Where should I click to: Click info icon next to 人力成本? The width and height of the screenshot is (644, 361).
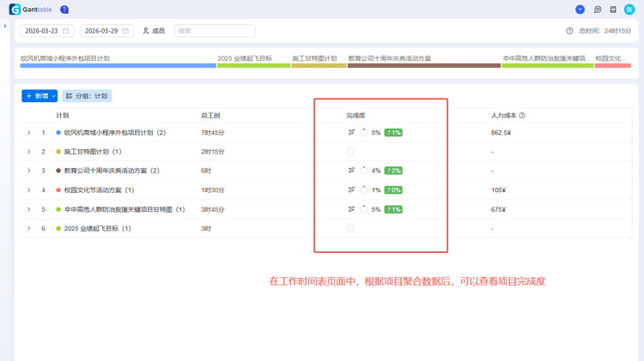pyautogui.click(x=522, y=115)
